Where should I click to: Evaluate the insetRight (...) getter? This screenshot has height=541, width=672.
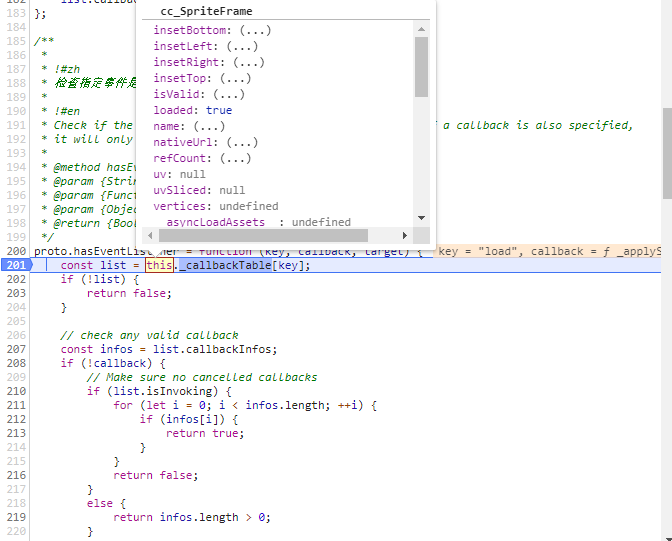249,62
